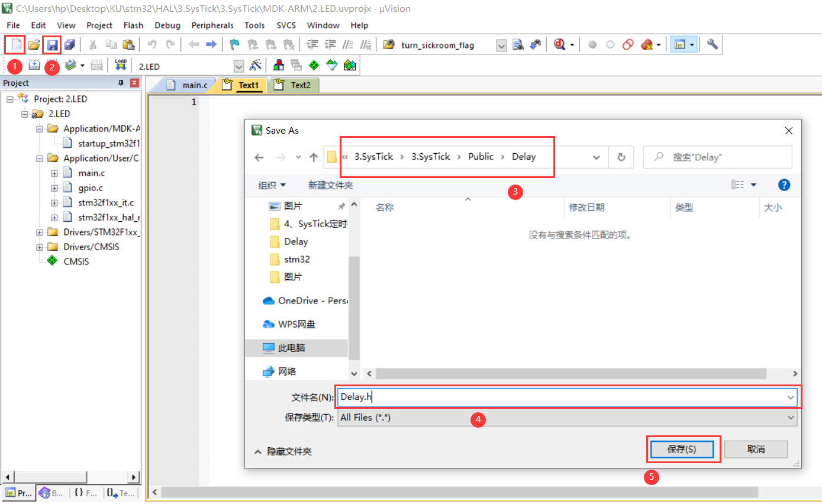Screen dimensions: 822x504
Task: Open the 组织 dropdown in Save As
Action: [x=272, y=185]
